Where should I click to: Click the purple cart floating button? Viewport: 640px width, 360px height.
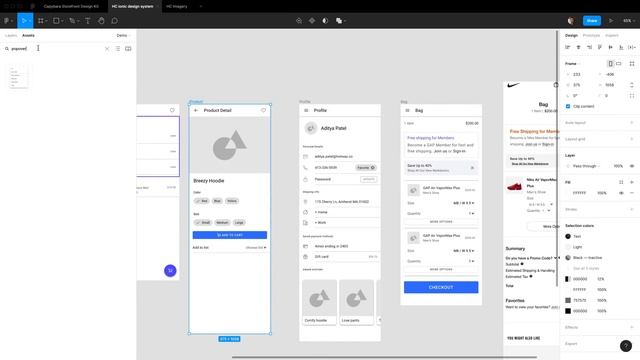pyautogui.click(x=170, y=271)
